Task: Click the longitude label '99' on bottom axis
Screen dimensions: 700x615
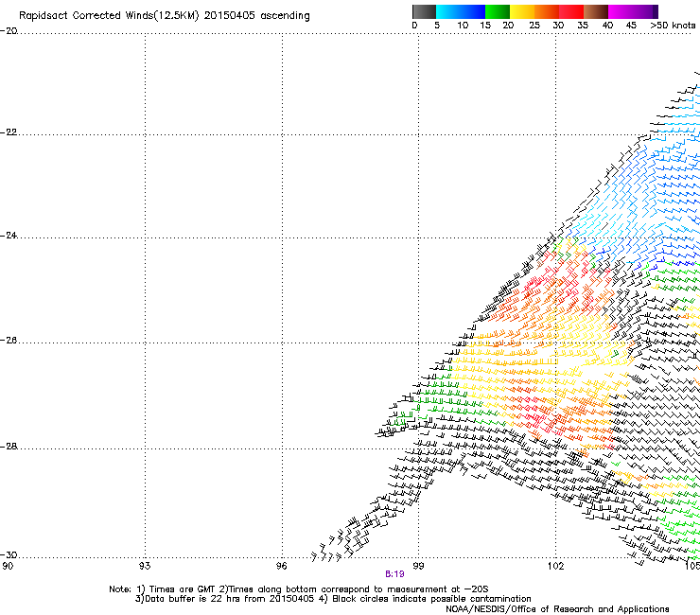Action: click(x=418, y=567)
